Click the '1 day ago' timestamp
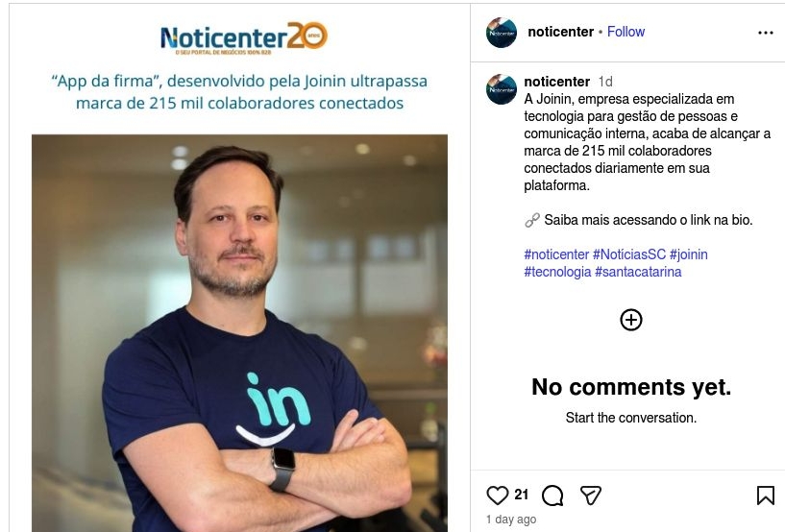Viewport: 785px width, 532px height. 511,520
